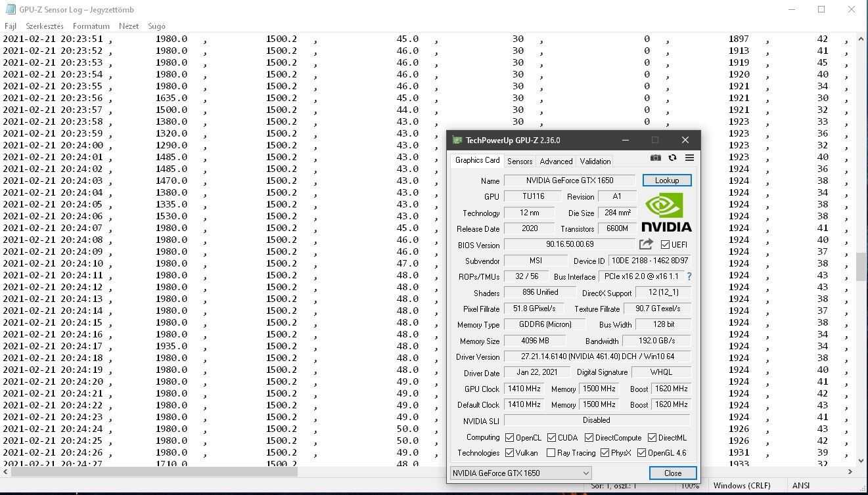Click the GPU Name field value
This screenshot has width=868, height=495.
coord(570,181)
